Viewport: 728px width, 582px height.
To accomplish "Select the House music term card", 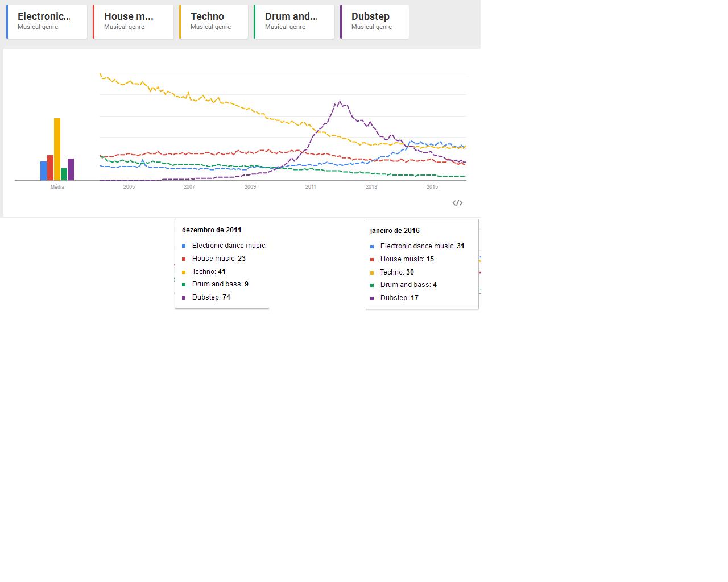I will click(x=133, y=22).
